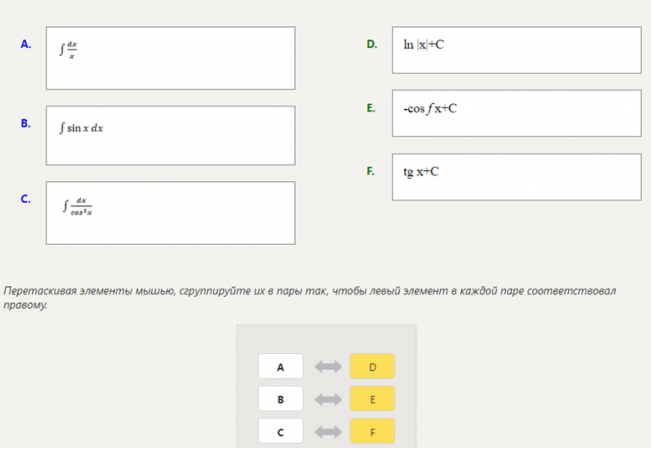Click the blue letter label B.
The height and width of the screenshot is (457, 651).
(x=26, y=123)
